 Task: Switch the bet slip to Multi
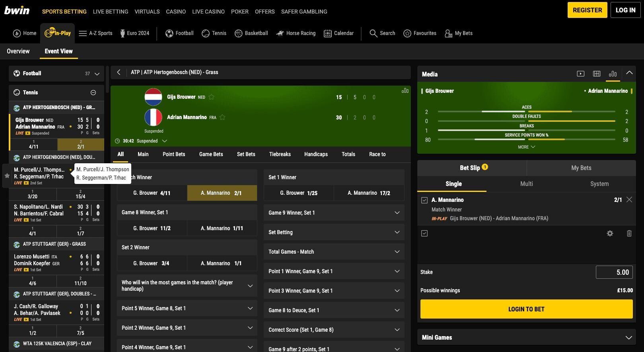pyautogui.click(x=526, y=184)
